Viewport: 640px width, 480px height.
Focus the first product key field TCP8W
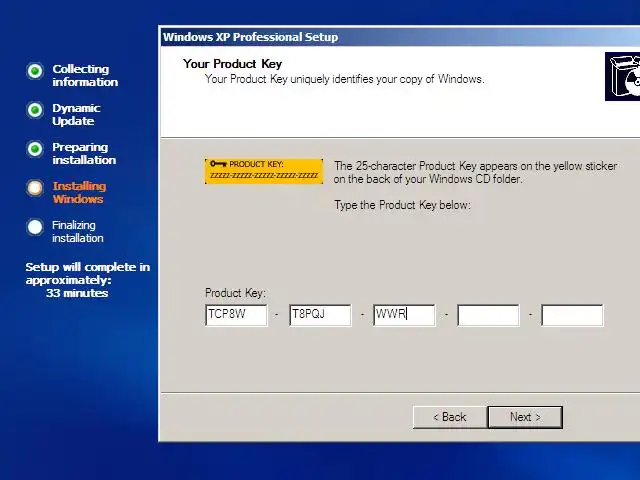tap(236, 315)
